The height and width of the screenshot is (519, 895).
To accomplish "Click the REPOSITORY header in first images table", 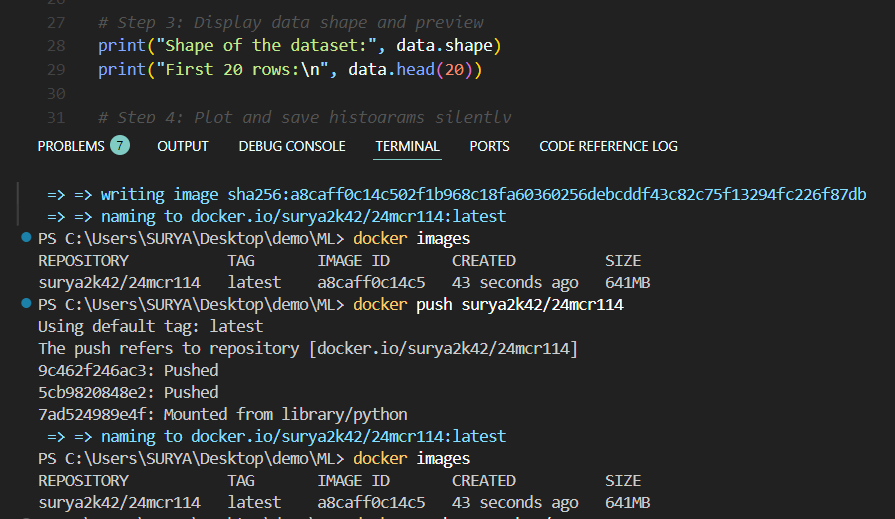I will pos(83,260).
